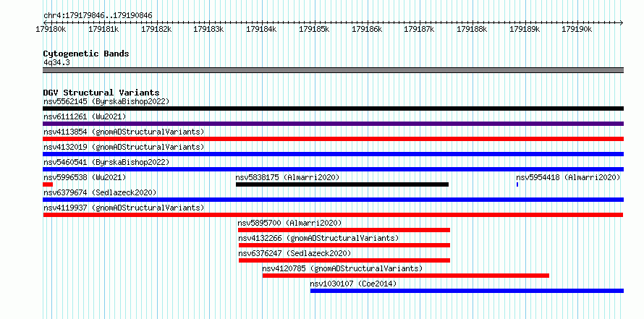
Task: Click label nsv4120785 (gnomADStructuralVariants)
Action: click(x=342, y=268)
